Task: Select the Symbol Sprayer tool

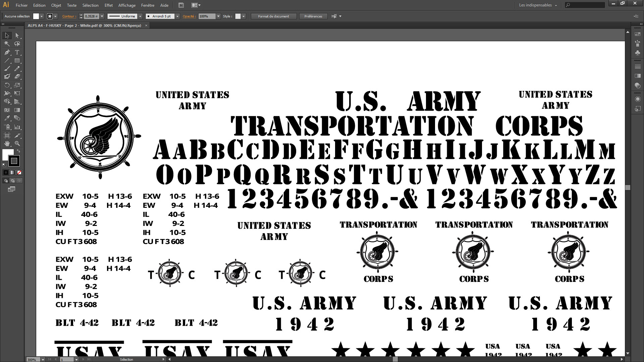Action: [7, 127]
